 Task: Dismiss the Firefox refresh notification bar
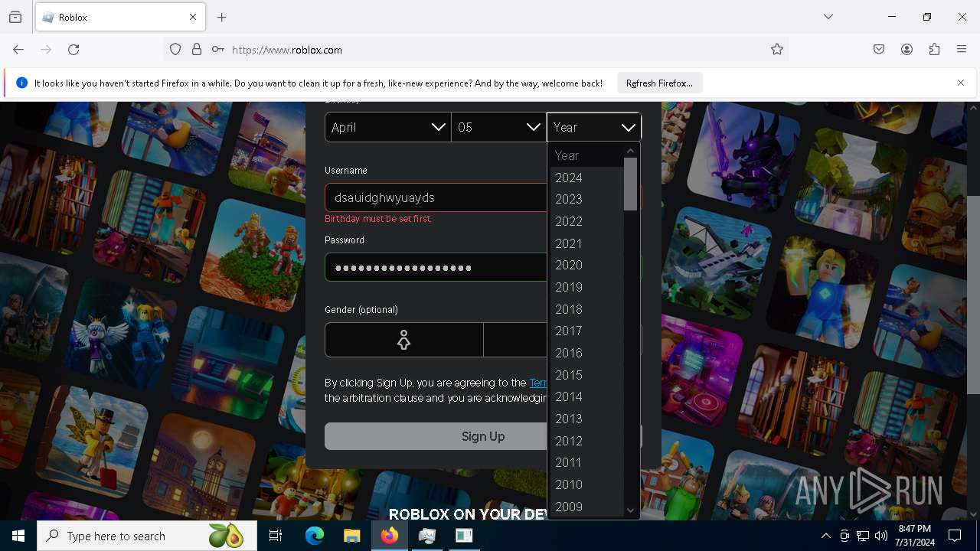pos(961,83)
